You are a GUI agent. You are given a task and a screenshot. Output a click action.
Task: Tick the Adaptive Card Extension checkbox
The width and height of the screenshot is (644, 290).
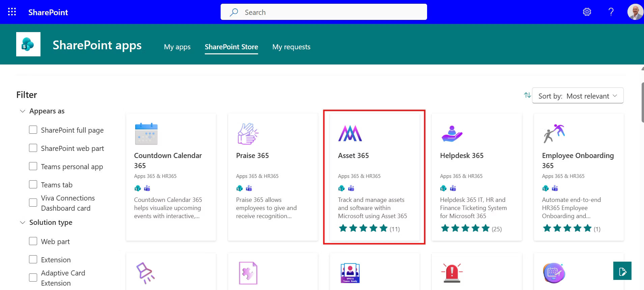point(33,278)
